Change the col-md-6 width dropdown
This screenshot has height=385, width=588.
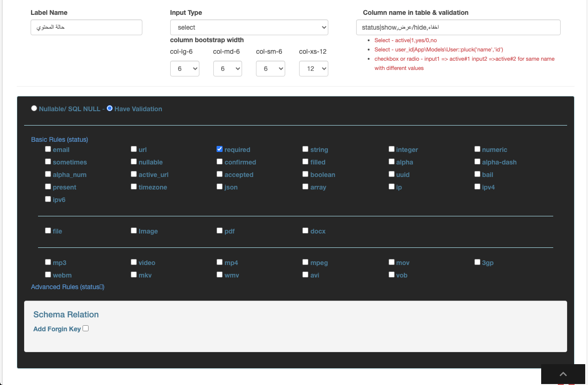227,69
